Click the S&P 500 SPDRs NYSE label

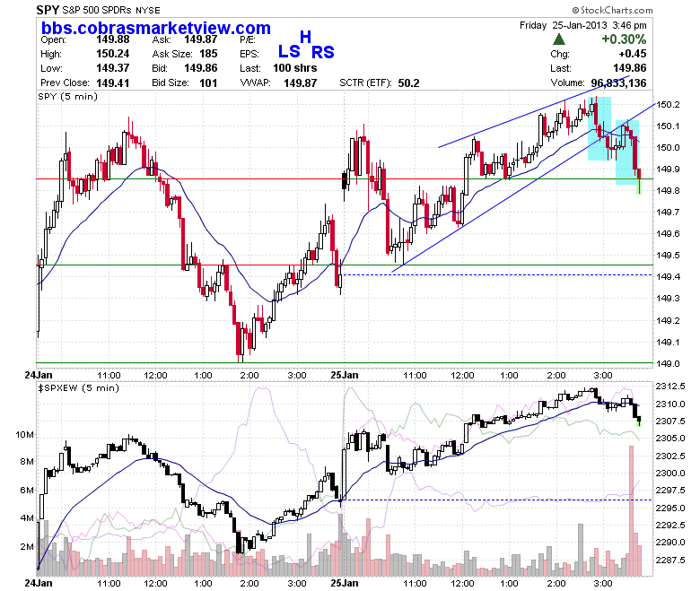tap(111, 10)
